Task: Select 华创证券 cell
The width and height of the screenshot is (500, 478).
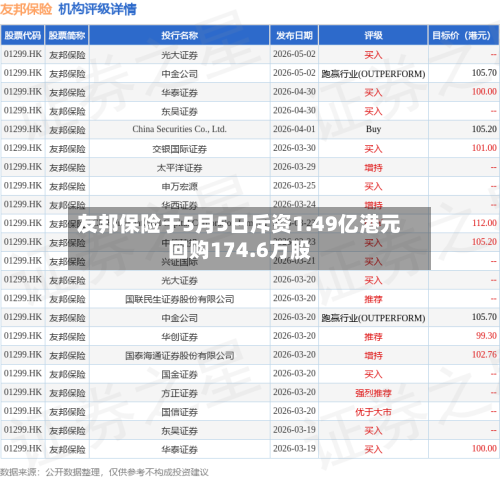Action: (180, 337)
